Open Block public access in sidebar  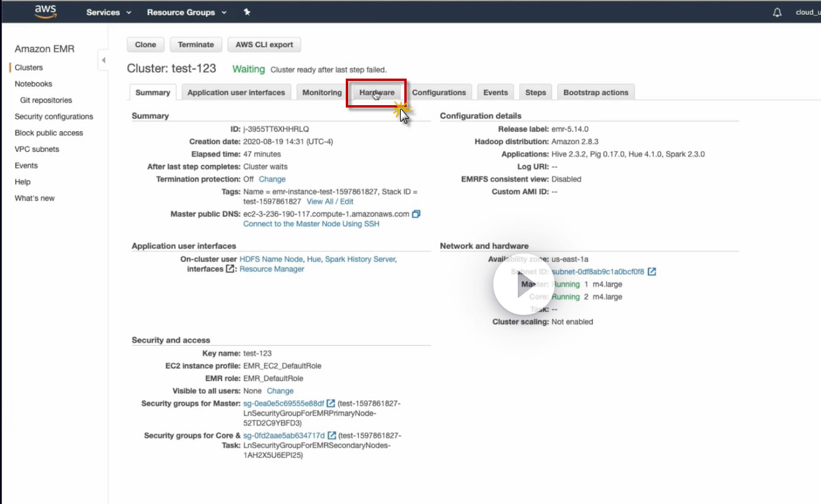pos(49,133)
